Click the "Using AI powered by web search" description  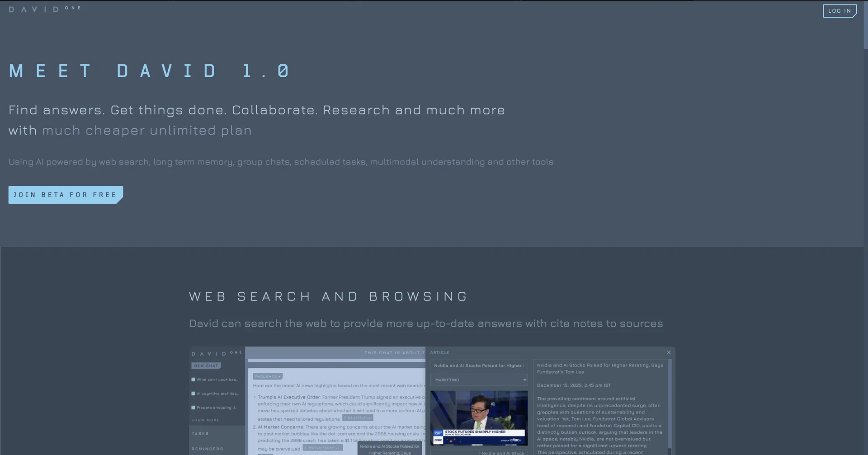[x=281, y=162]
